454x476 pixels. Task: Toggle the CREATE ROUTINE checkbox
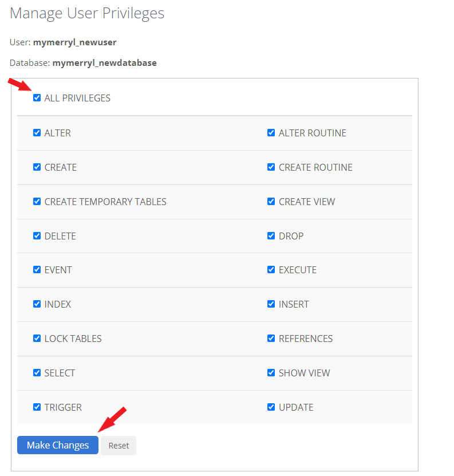pos(271,167)
